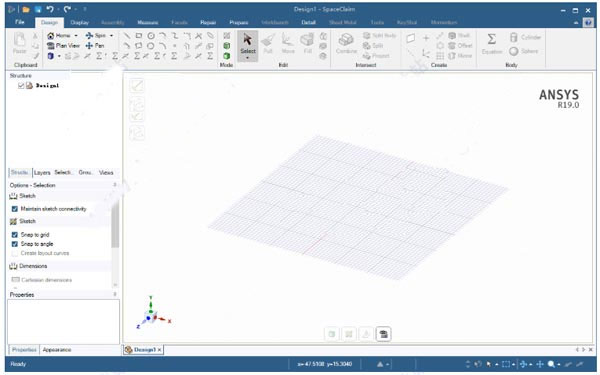The image size is (600, 375).
Task: Open the Equation tool
Action: (492, 43)
